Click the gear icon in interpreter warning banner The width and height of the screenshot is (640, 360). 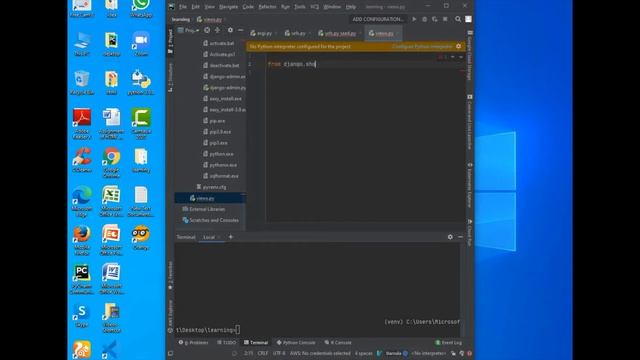coord(458,47)
